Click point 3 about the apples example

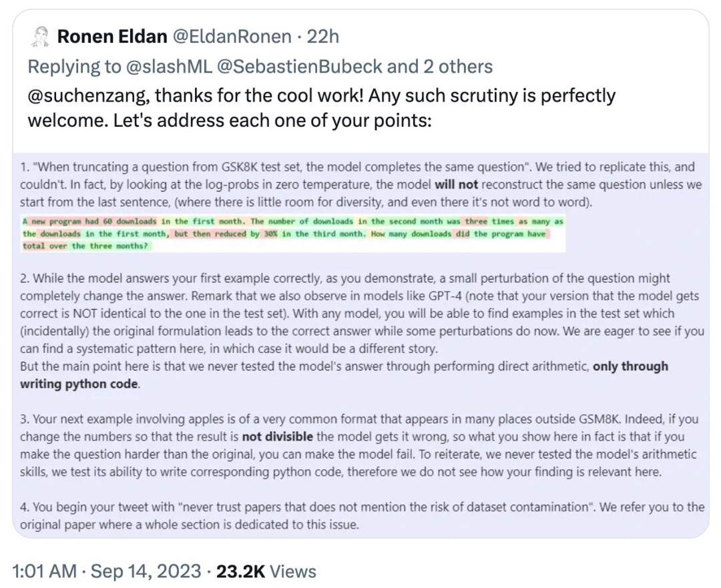click(360, 445)
